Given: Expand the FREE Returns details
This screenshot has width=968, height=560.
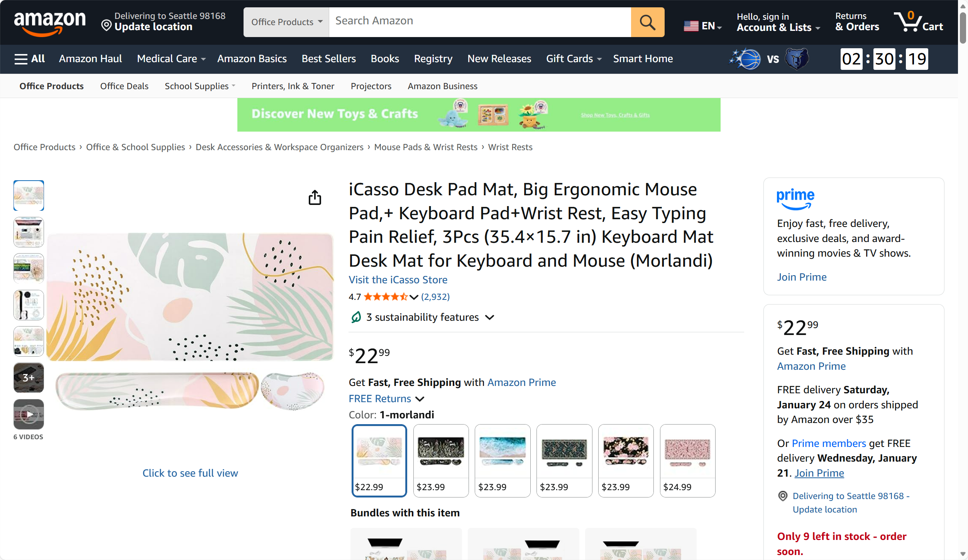Looking at the screenshot, I should (386, 399).
